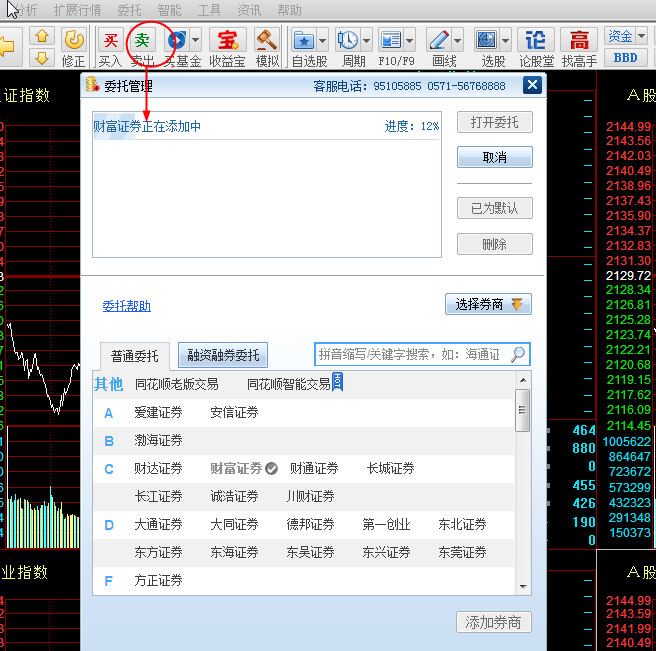Click the 删除 button

pos(495,244)
